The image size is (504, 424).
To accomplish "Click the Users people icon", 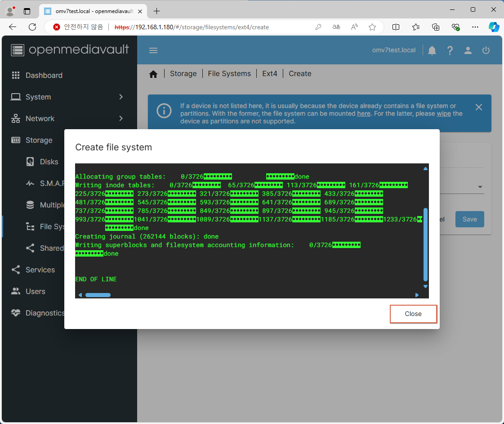I will 16,291.
